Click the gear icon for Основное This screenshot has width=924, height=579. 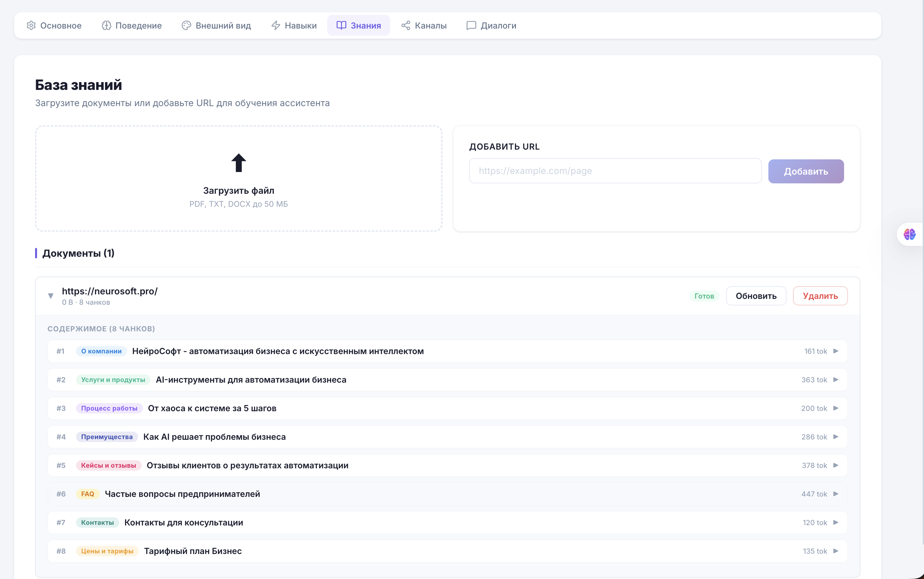(x=31, y=25)
